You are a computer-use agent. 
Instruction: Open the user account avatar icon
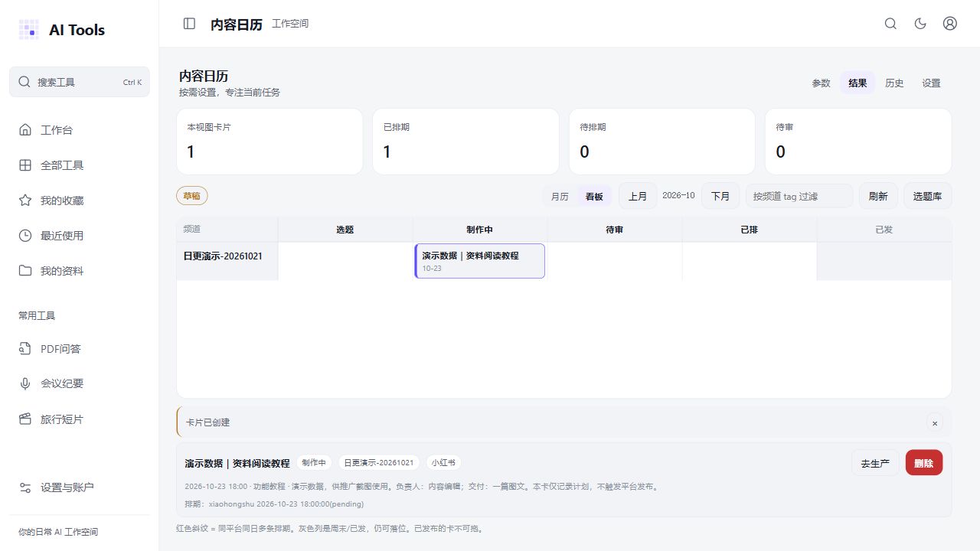coord(950,24)
